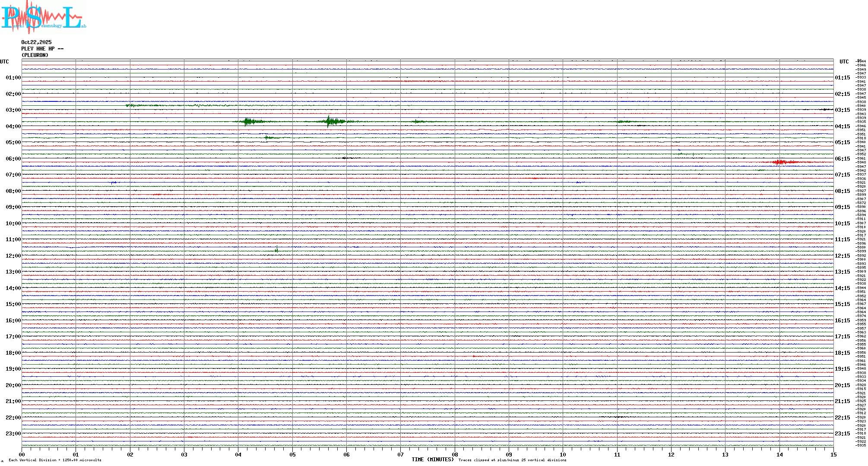
Task: Click the PSL Seismology Lab logo
Action: 43,17
